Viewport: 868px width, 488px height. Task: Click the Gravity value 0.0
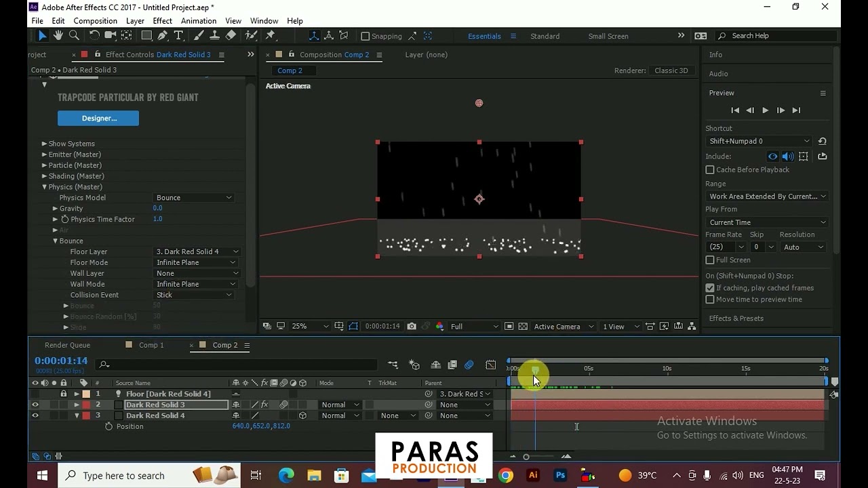coord(157,208)
